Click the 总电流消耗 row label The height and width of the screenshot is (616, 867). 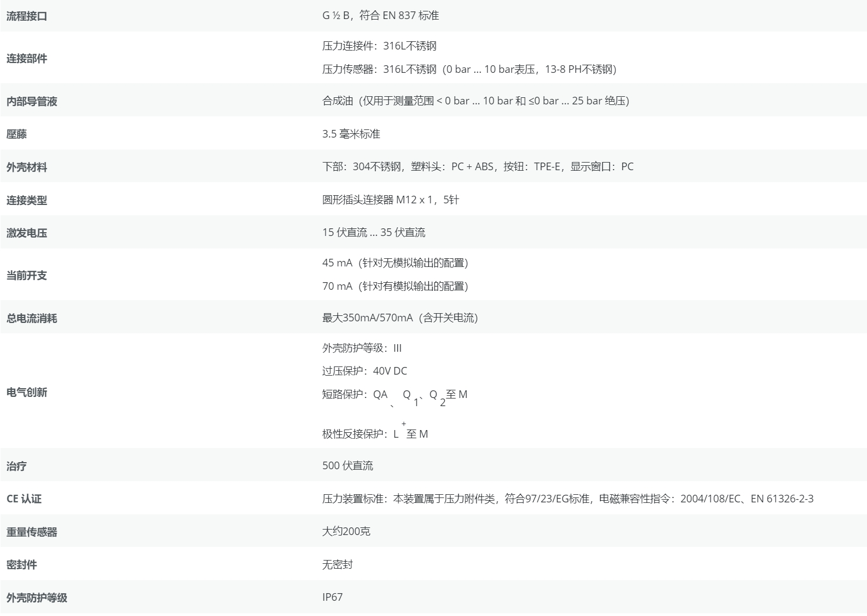[32, 319]
